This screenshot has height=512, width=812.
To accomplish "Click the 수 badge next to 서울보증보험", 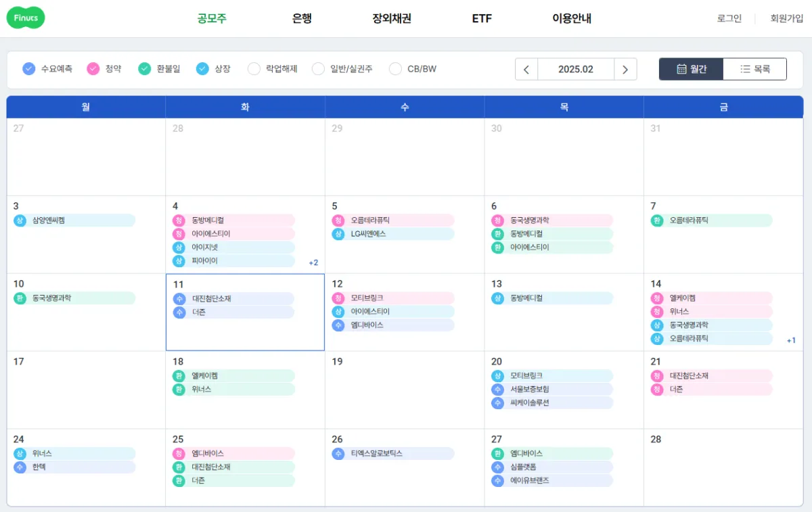I will [x=497, y=390].
